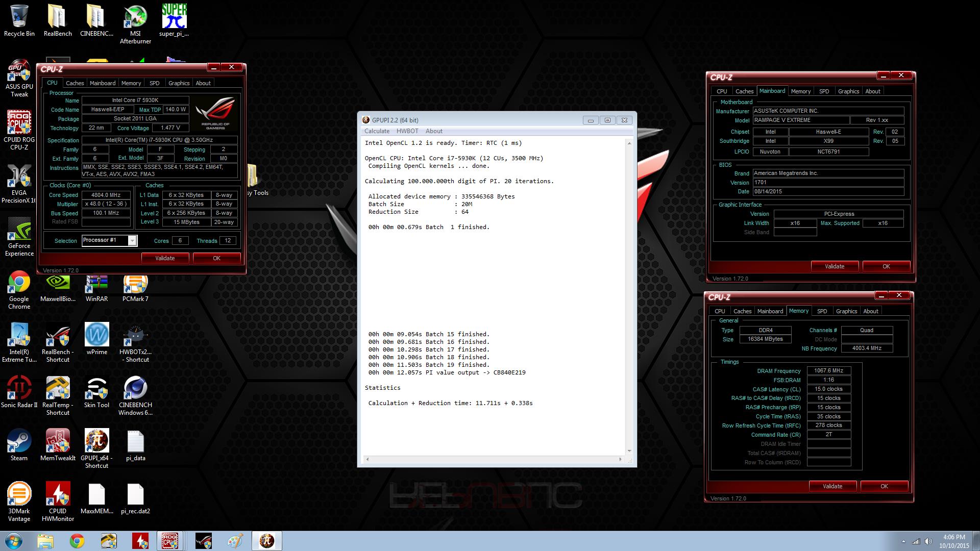
Task: Launch PCMark 7 desktop shortcut
Action: (x=135, y=289)
